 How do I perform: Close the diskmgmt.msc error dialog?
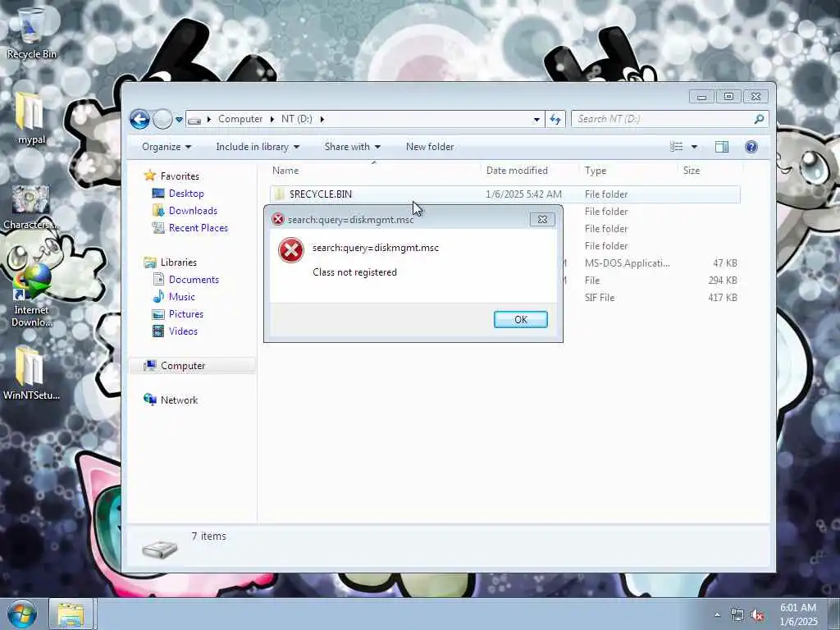point(542,220)
